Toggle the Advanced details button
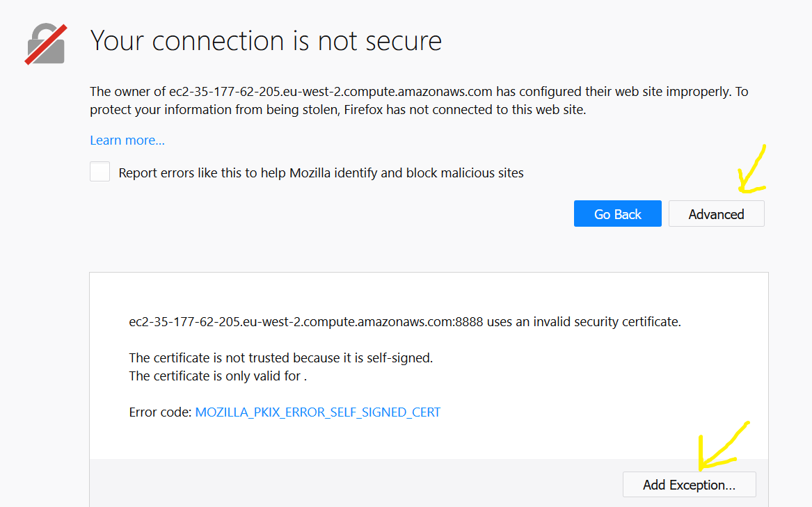This screenshot has height=507, width=812. [716, 214]
